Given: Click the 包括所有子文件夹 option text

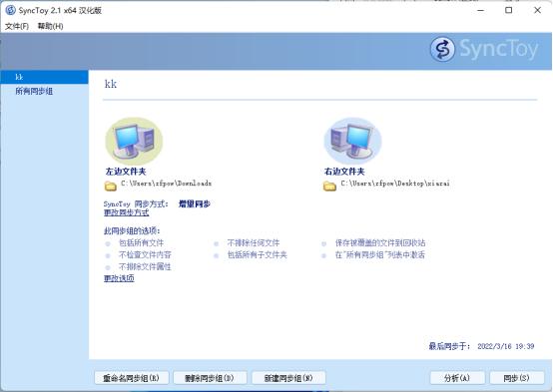Looking at the screenshot, I should (x=258, y=254).
